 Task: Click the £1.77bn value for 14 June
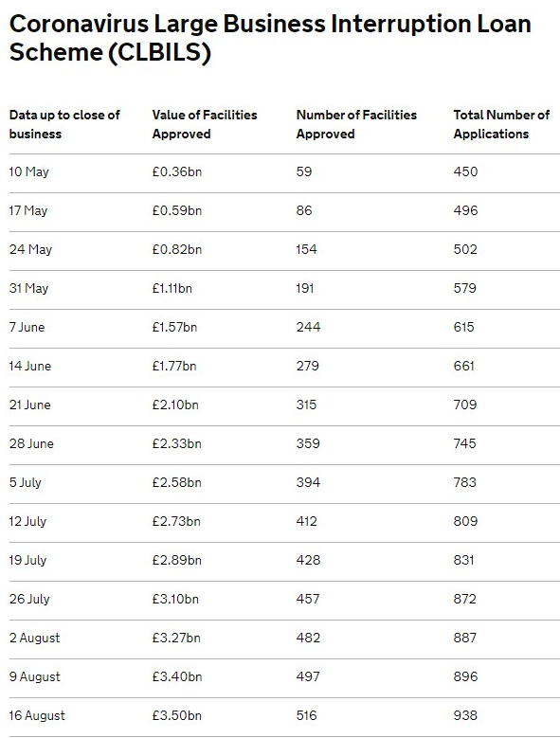(x=174, y=367)
